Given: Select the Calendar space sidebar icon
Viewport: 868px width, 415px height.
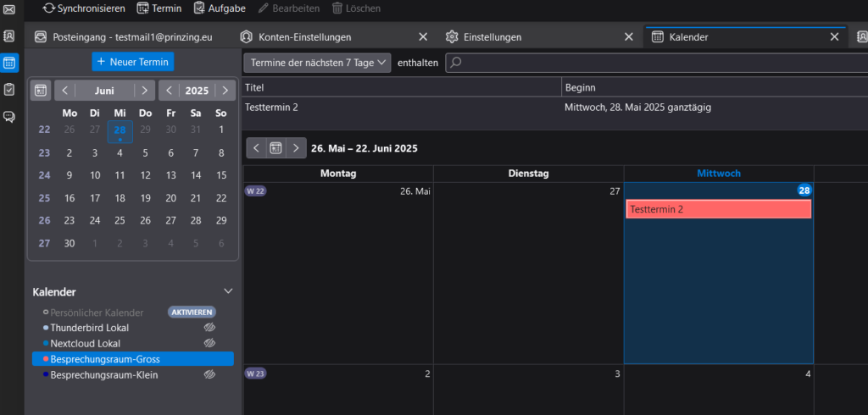Looking at the screenshot, I should (9, 63).
